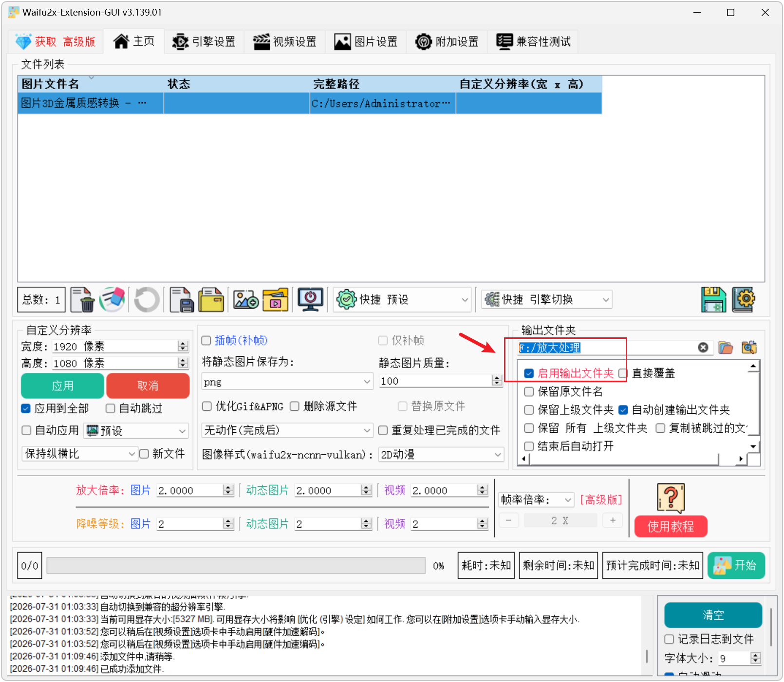Enable the 直接覆盖 checkbox
784x682 pixels.
pos(623,373)
